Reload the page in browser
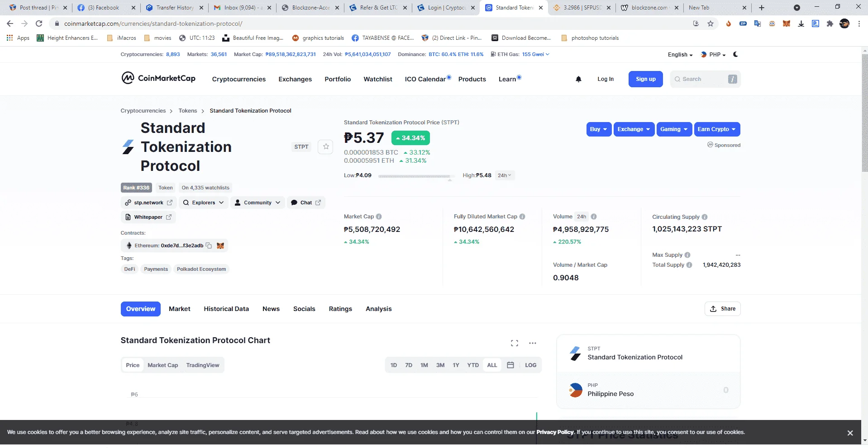Image resolution: width=868 pixels, height=448 pixels. pyautogui.click(x=39, y=24)
